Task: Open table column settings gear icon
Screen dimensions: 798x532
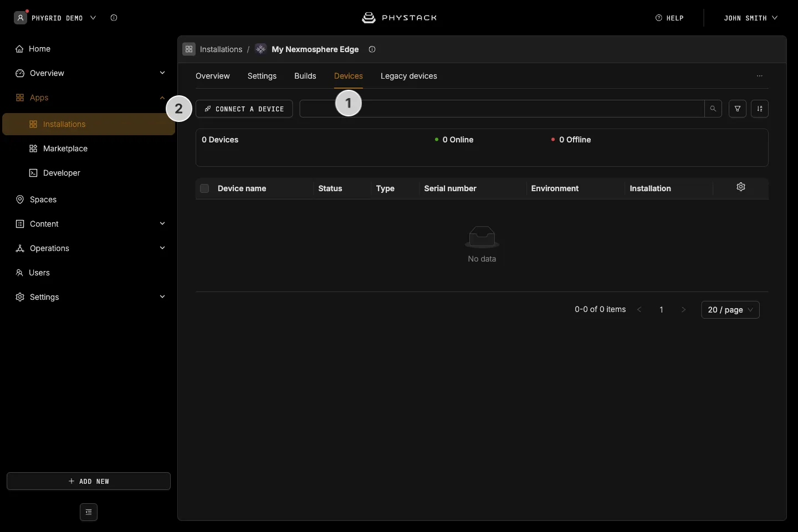Action: click(741, 187)
